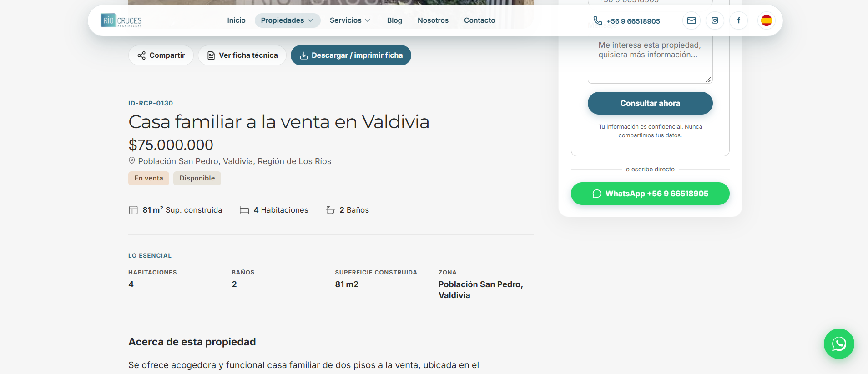Open the email contact icon

click(691, 20)
